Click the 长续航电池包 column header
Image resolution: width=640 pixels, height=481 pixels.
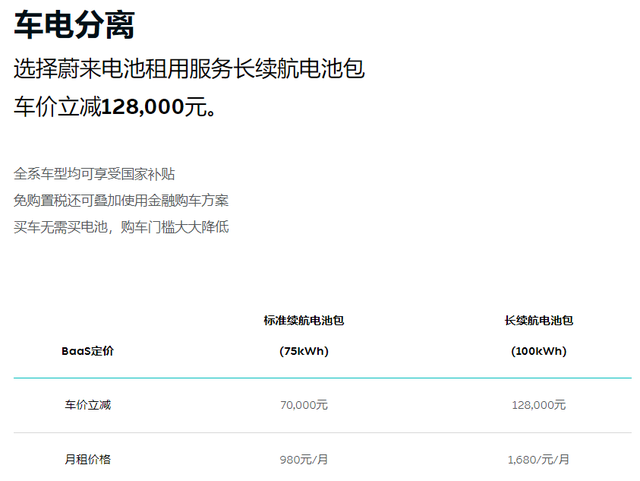539,321
